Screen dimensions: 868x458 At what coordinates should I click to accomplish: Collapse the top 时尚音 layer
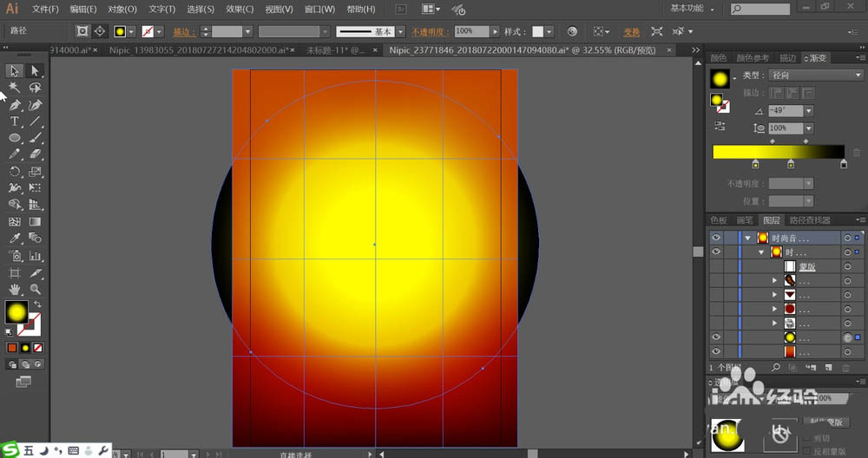[747, 238]
